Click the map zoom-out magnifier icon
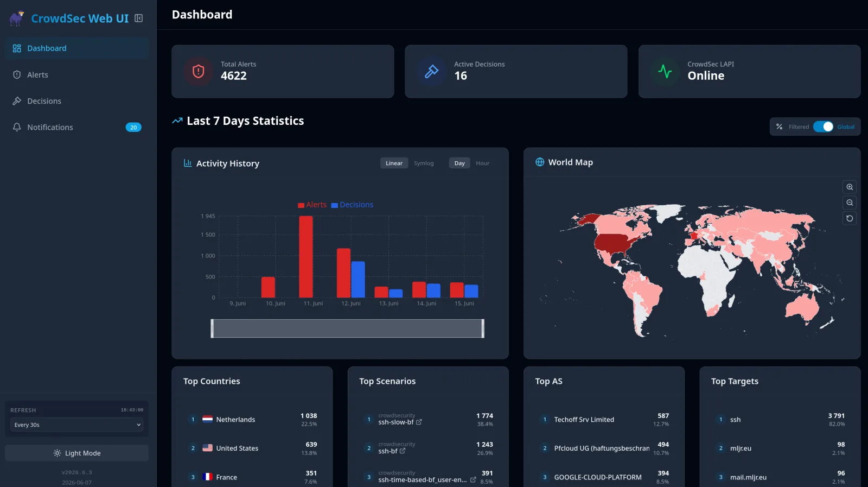 coord(850,203)
